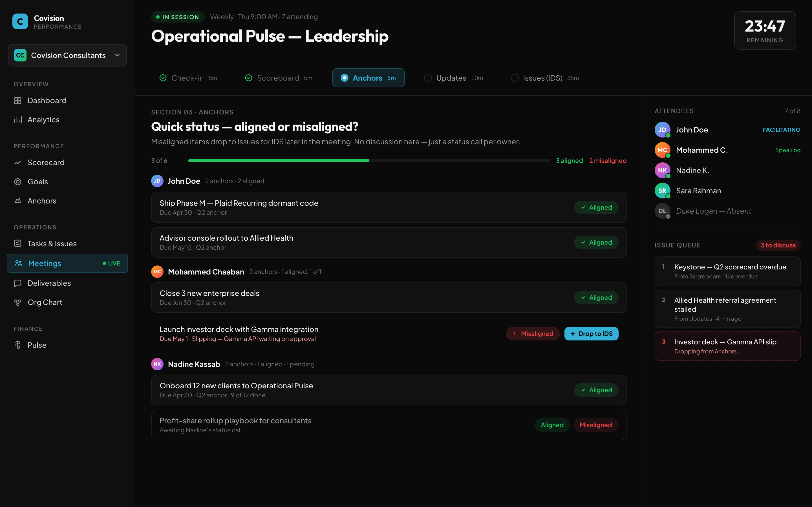Open queued issue Keystone Q2 scorecard overdue
Viewport: 812px width, 507px height.
coord(727,271)
